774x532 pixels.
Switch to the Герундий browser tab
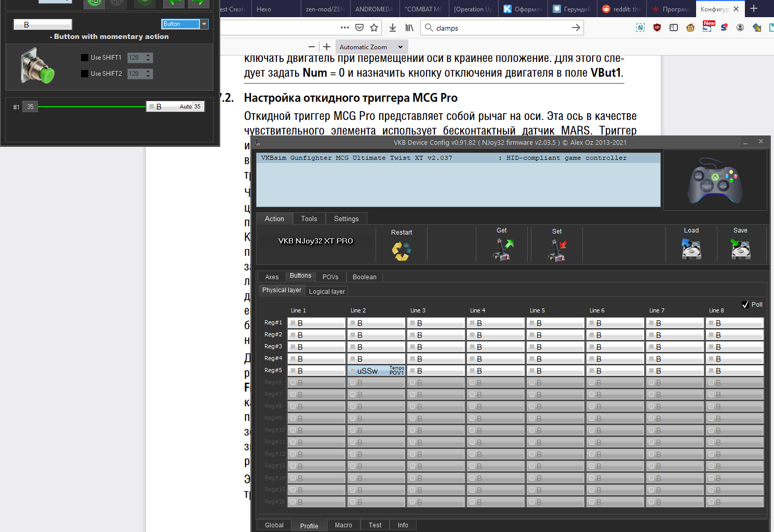[x=572, y=9]
